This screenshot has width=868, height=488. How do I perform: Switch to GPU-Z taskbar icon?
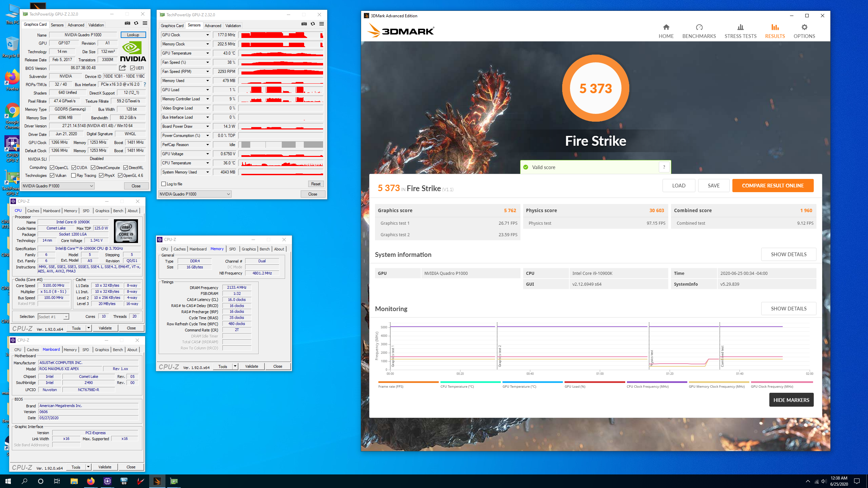(174, 481)
